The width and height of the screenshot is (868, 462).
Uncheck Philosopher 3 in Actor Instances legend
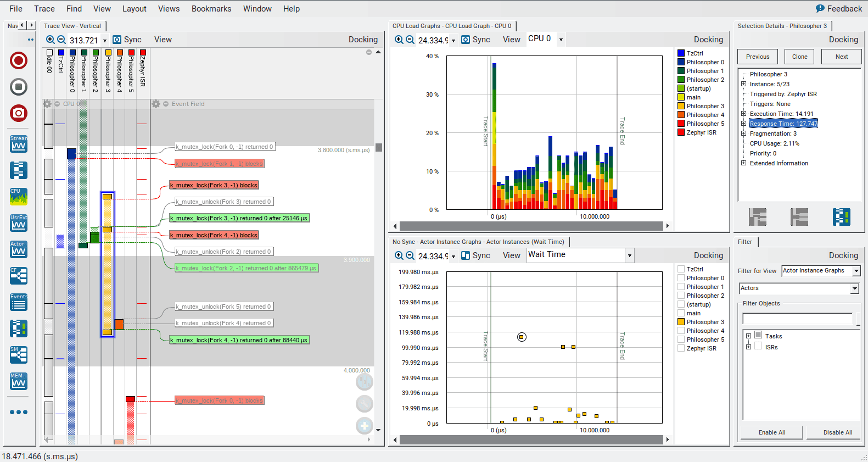pyautogui.click(x=681, y=322)
